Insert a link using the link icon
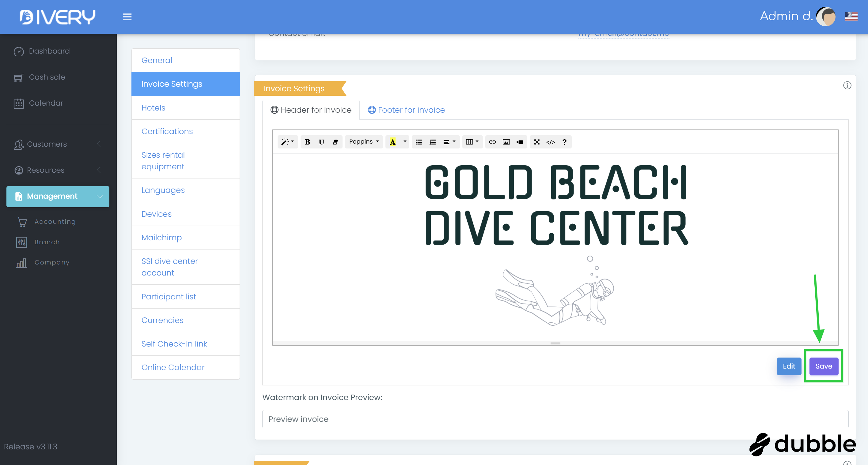 pos(492,142)
